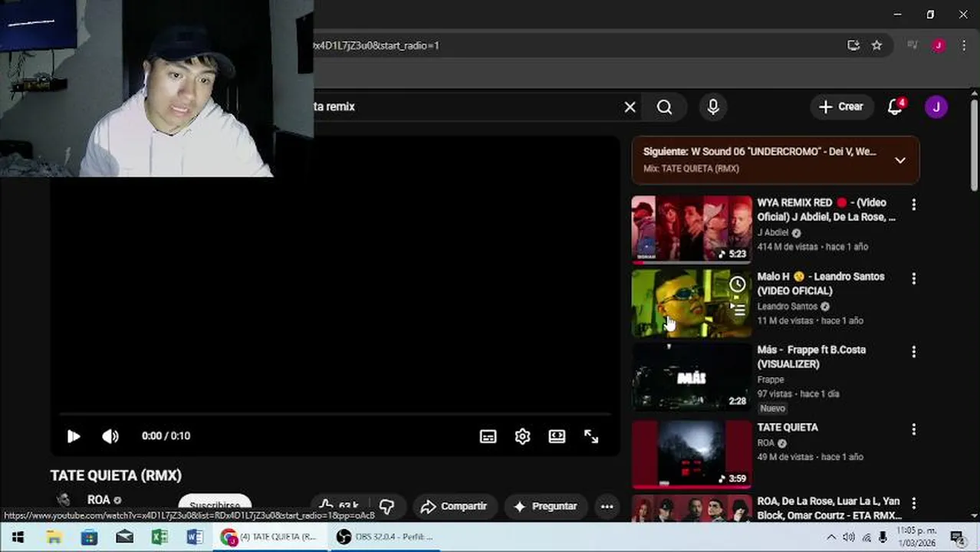Open Chrome three-dot menu

pos(964,45)
